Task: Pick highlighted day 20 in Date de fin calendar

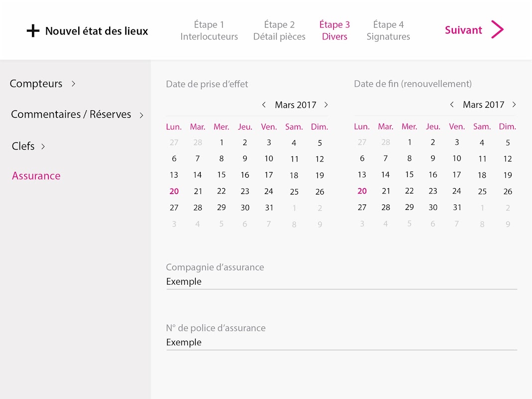Action: pyautogui.click(x=362, y=191)
